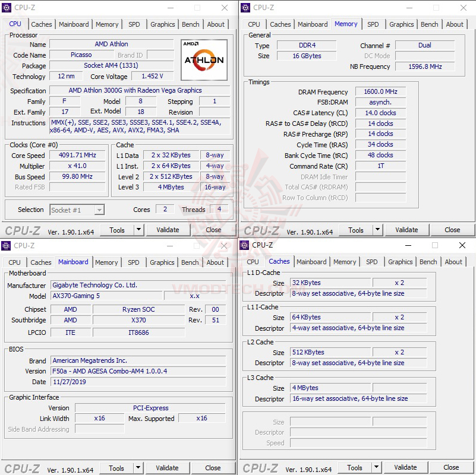Screen dimensions: 476x475
Task: Click Graphic Interface Version PCI-Express
Action: (x=150, y=408)
